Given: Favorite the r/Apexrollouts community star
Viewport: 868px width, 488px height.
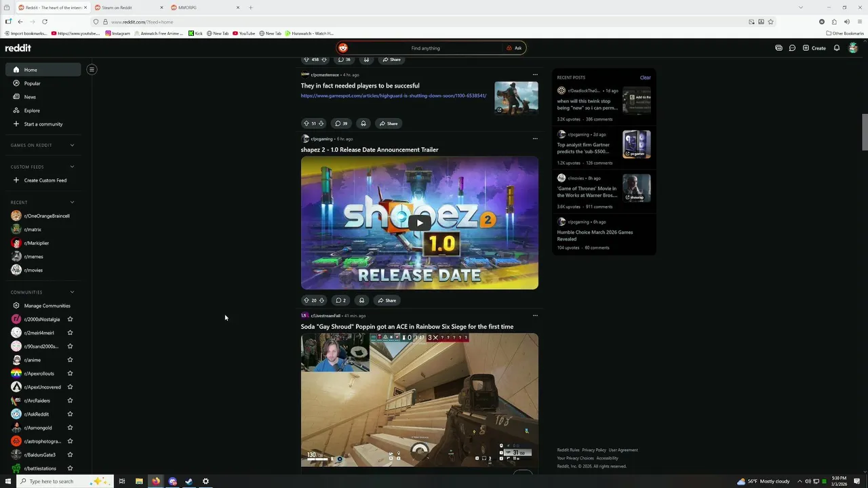Looking at the screenshot, I should 70,373.
